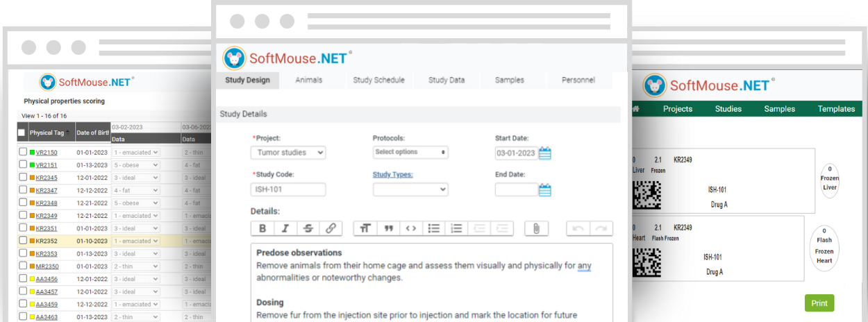The height and width of the screenshot is (322, 868).
Task: Open VR2151's 5 - obese score dropdown
Action: pyautogui.click(x=135, y=165)
